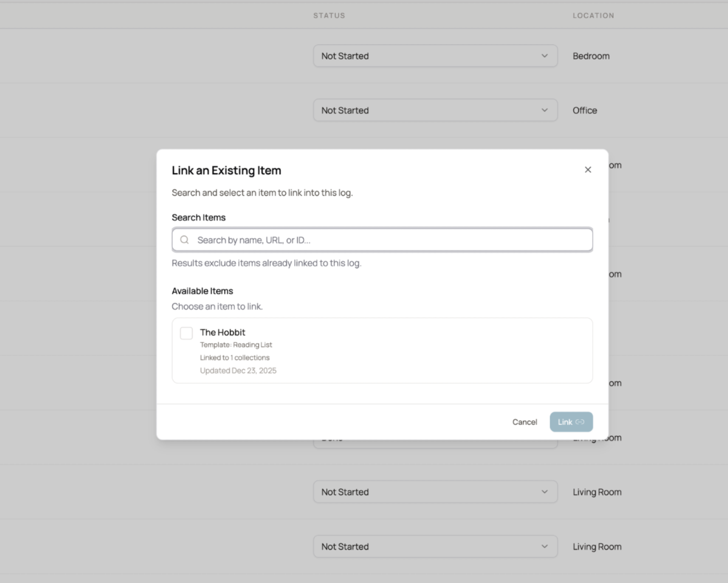This screenshot has width=728, height=583.
Task: Click the Template: Reading List label
Action: [236, 345]
